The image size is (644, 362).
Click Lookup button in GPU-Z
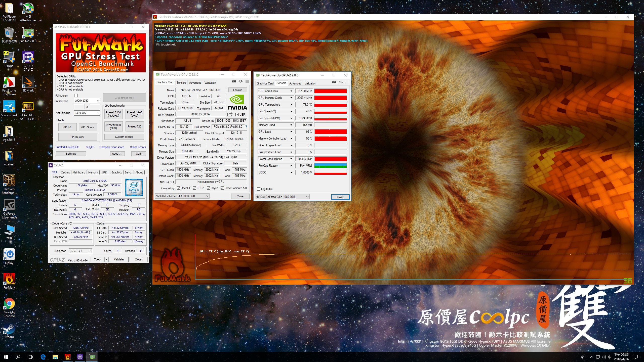click(237, 90)
